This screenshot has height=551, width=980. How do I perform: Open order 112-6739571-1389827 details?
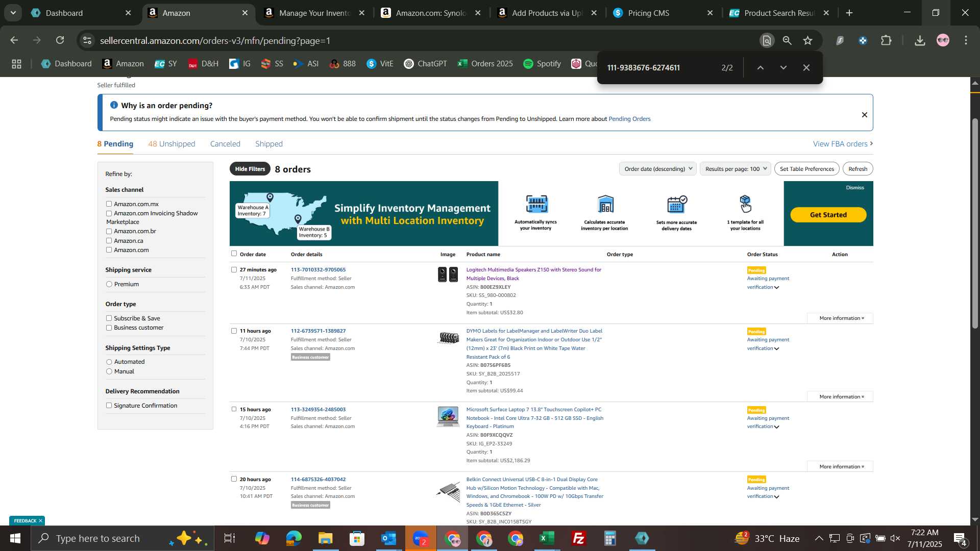tap(318, 331)
